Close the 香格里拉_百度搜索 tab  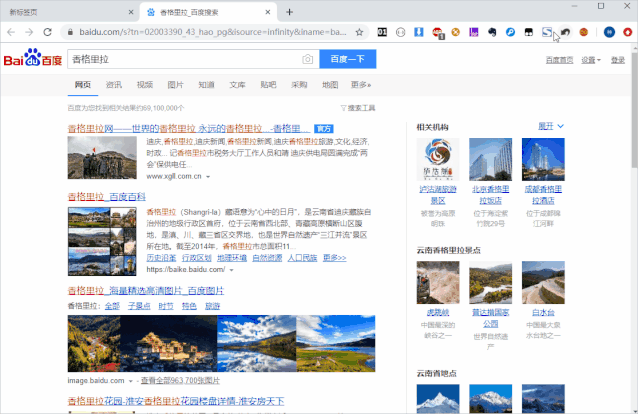(x=268, y=12)
